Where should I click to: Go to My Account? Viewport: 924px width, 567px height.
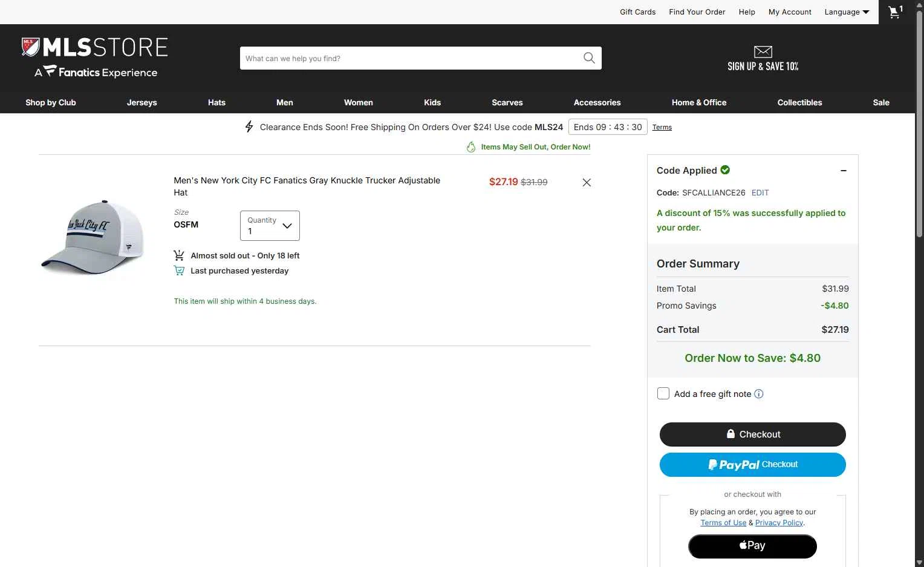coord(790,12)
